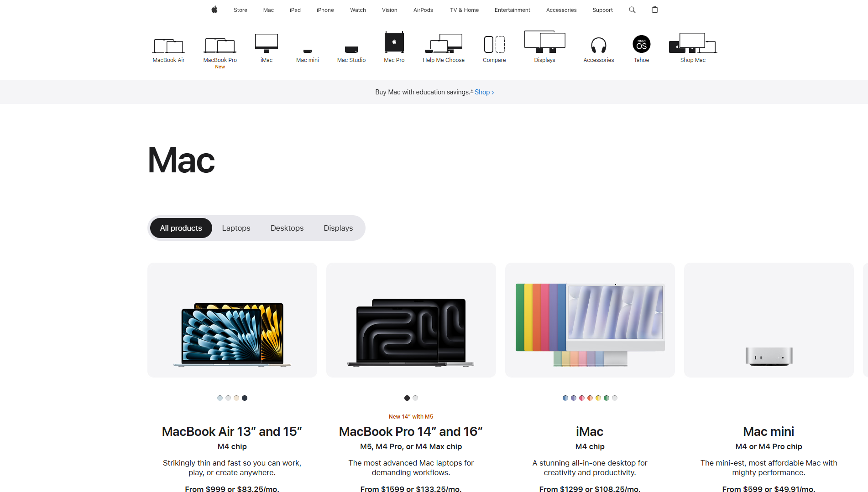
Task: Open the Accessories headphones icon
Action: (x=598, y=45)
